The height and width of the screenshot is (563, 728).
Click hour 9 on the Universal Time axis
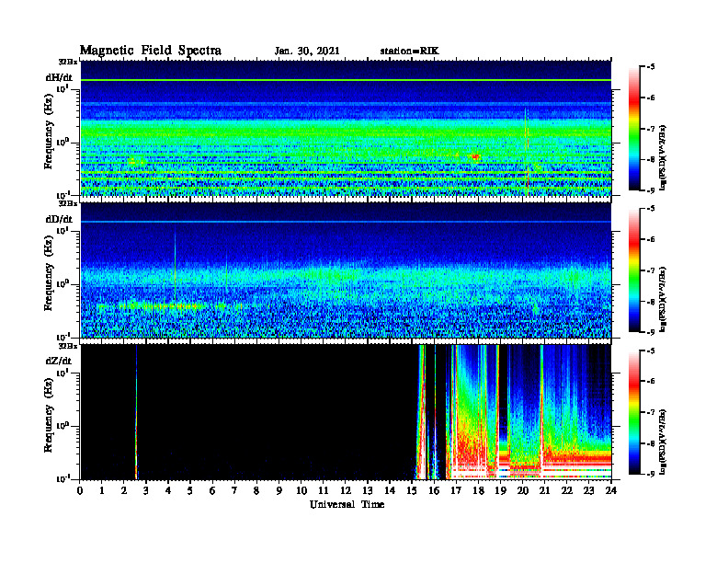click(x=279, y=491)
